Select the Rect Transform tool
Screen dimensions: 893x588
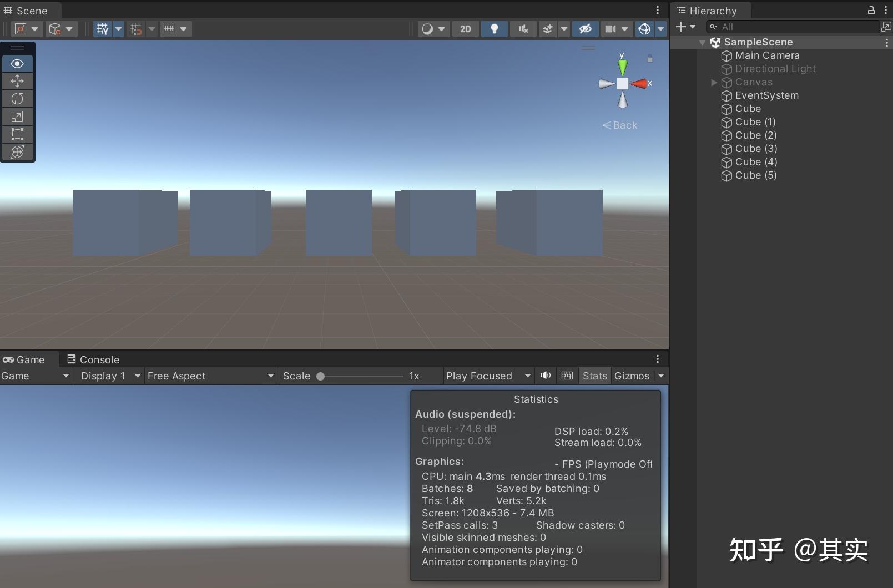click(17, 134)
